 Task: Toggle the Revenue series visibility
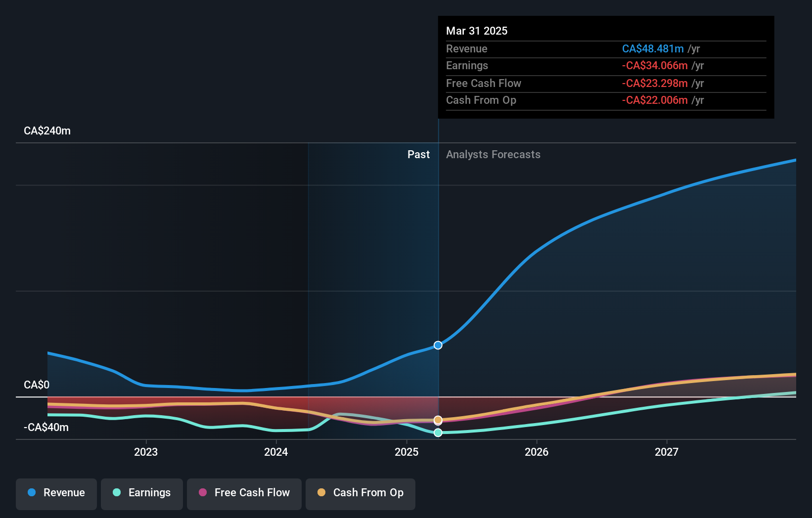(x=56, y=493)
